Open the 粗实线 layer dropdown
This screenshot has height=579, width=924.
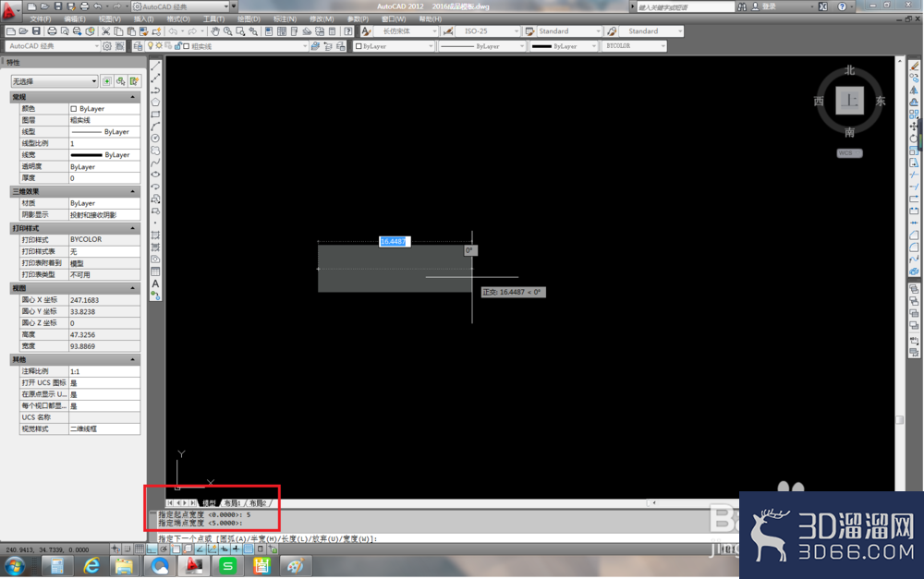click(245, 46)
